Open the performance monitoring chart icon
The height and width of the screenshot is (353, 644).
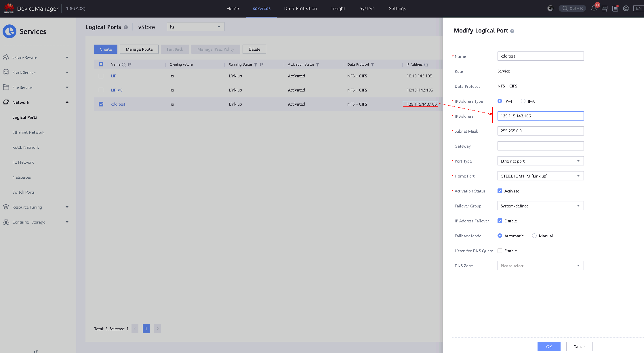click(x=605, y=8)
